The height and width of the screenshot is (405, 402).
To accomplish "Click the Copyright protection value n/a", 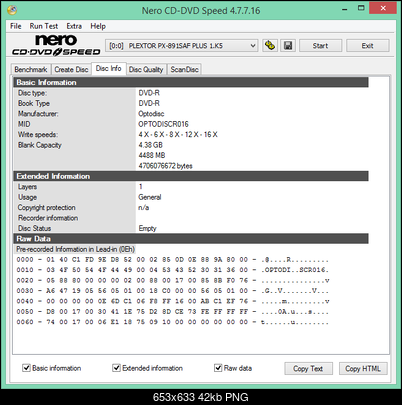I will 143,207.
